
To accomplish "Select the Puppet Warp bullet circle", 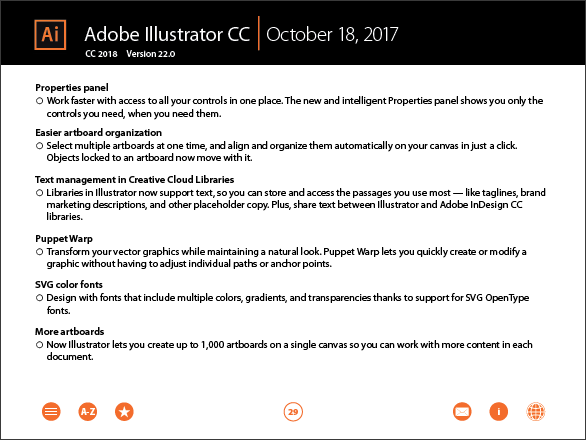I will click(x=40, y=252).
